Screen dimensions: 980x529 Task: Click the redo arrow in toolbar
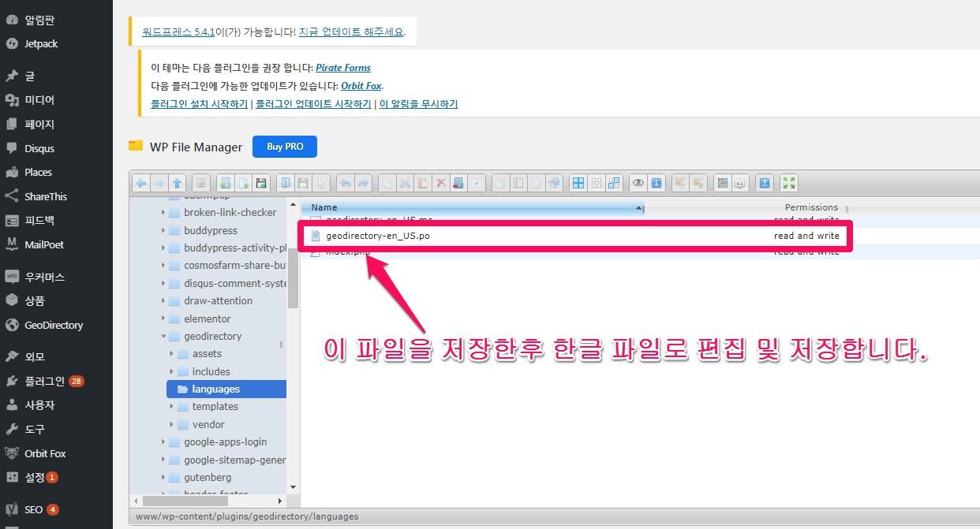(363, 183)
